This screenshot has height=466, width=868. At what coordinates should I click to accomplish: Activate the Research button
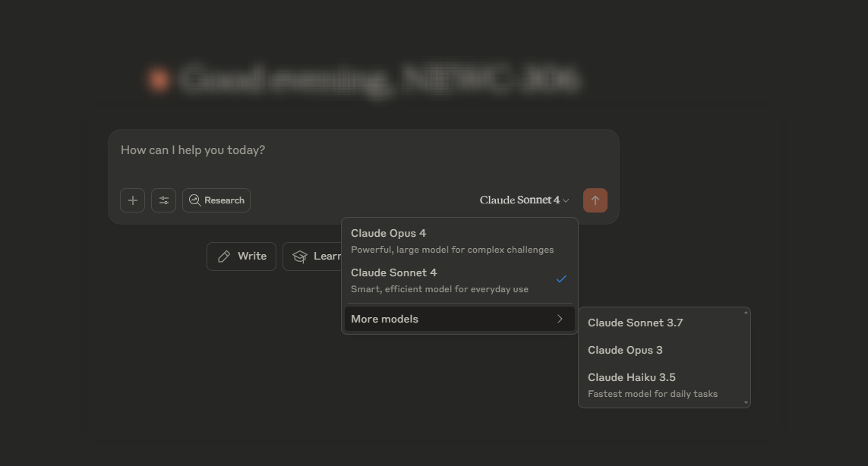(216, 200)
